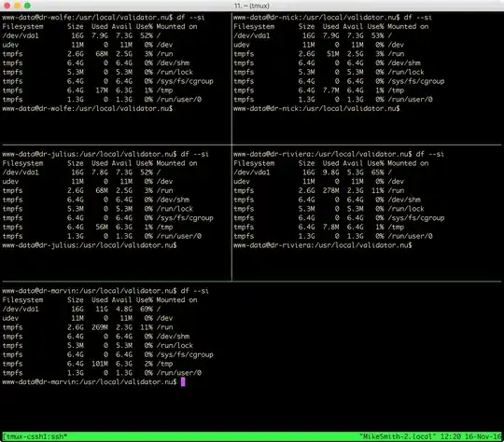Click /run/user/0 mount in dr-riviera pane
The height and width of the screenshot is (442, 504).
point(410,237)
